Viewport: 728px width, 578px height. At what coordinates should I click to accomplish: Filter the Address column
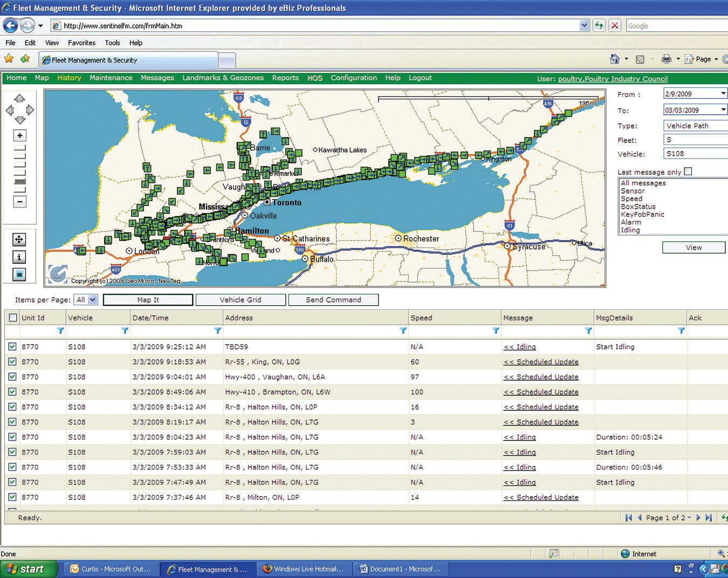[403, 331]
